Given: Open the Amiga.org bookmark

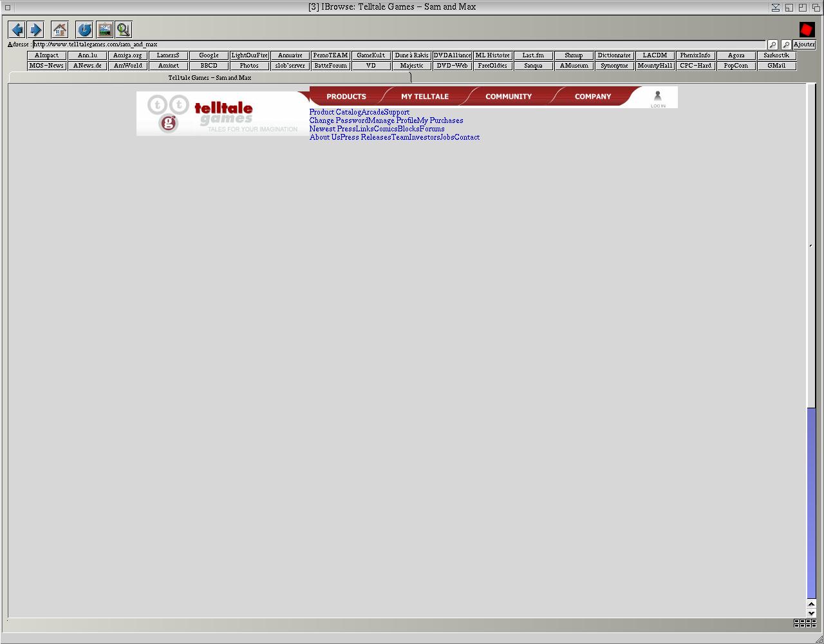Looking at the screenshot, I should (127, 55).
